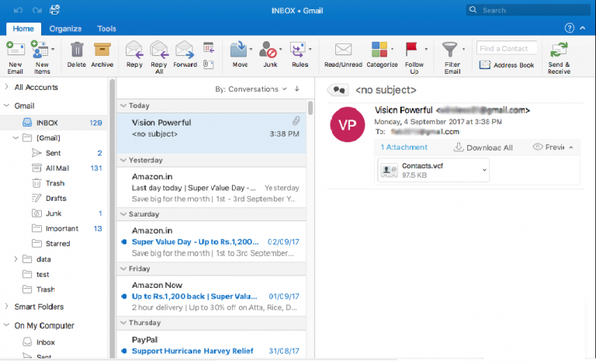The image size is (596, 364).
Task: Flag message with Follow Up
Action: (x=414, y=57)
